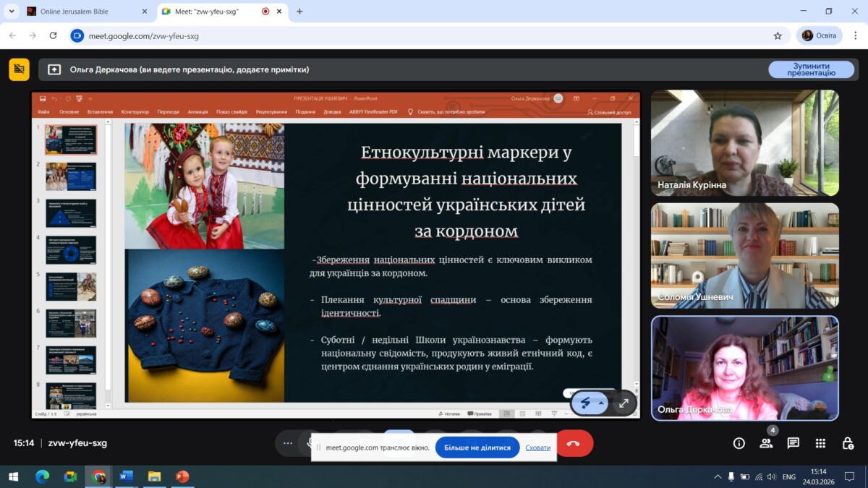This screenshot has width=868, height=488.
Task: Click the red leave call button
Action: point(574,443)
